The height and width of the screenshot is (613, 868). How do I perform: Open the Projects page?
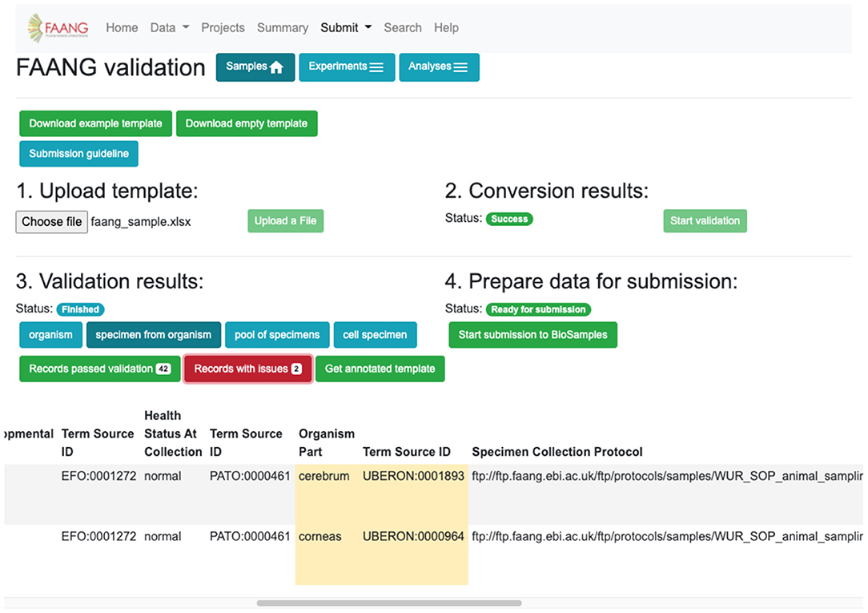(x=223, y=28)
